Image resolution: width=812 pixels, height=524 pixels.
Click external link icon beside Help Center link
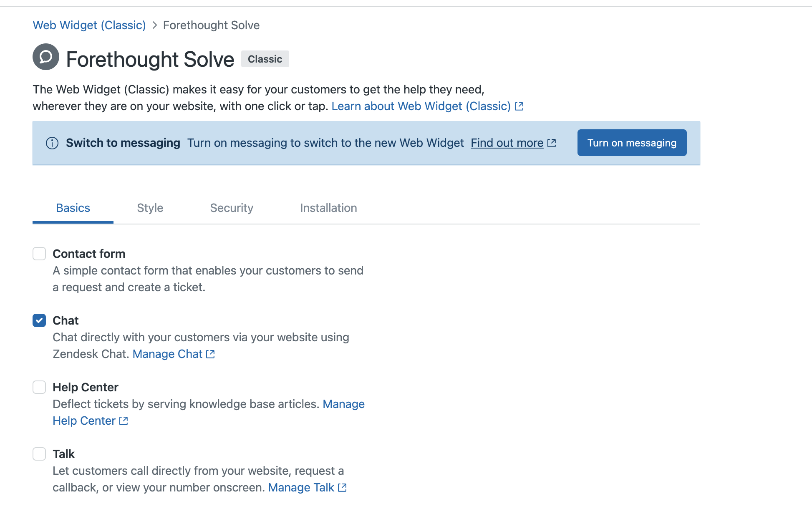point(124,421)
